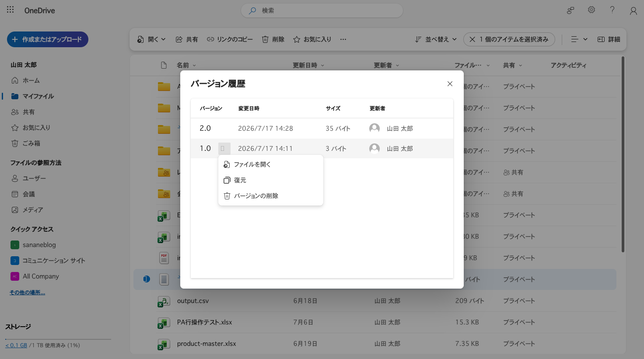Select 復元 in version menu
Screen dimensions: 644x359
coord(271,180)
